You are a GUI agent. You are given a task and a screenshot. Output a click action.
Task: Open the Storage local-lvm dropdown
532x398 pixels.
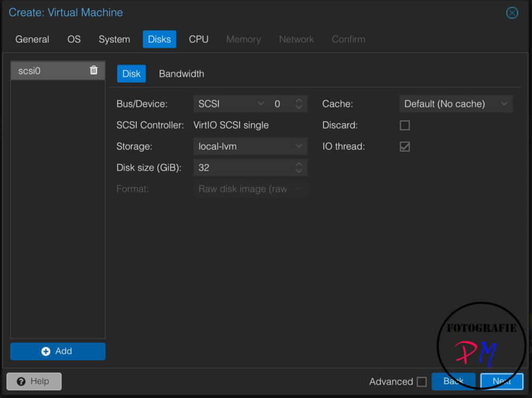(x=251, y=146)
